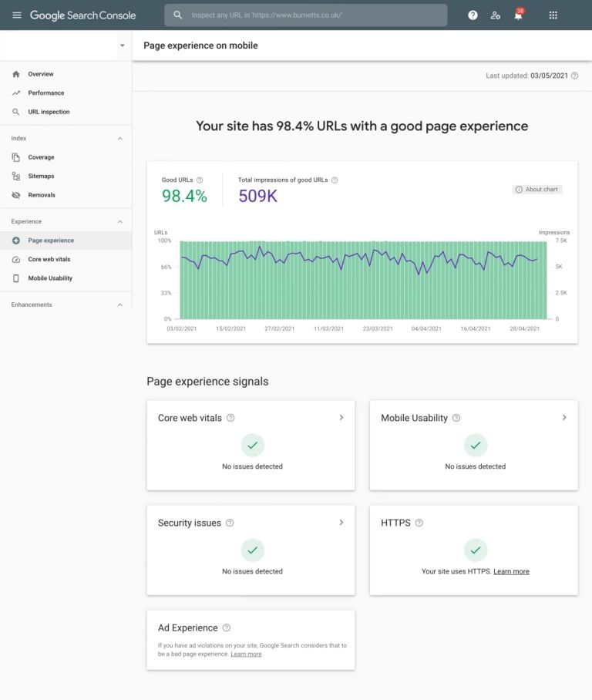This screenshot has width=592, height=700.
Task: Open Mobile Usability sidebar item
Action: 66,278
